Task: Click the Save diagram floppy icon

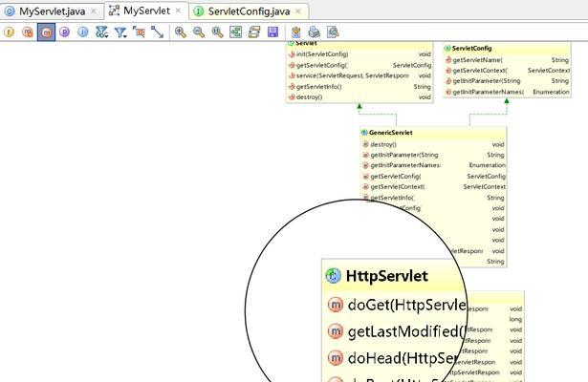Action: 272,32
